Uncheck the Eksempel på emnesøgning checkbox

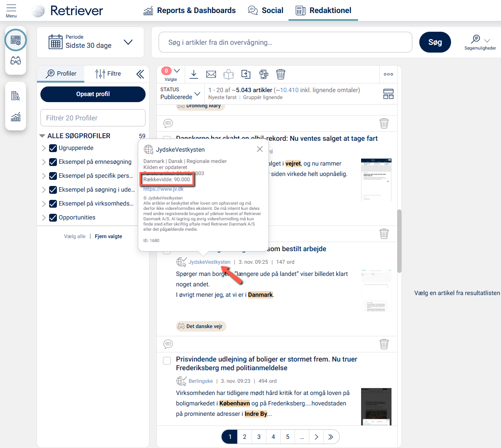click(x=53, y=162)
